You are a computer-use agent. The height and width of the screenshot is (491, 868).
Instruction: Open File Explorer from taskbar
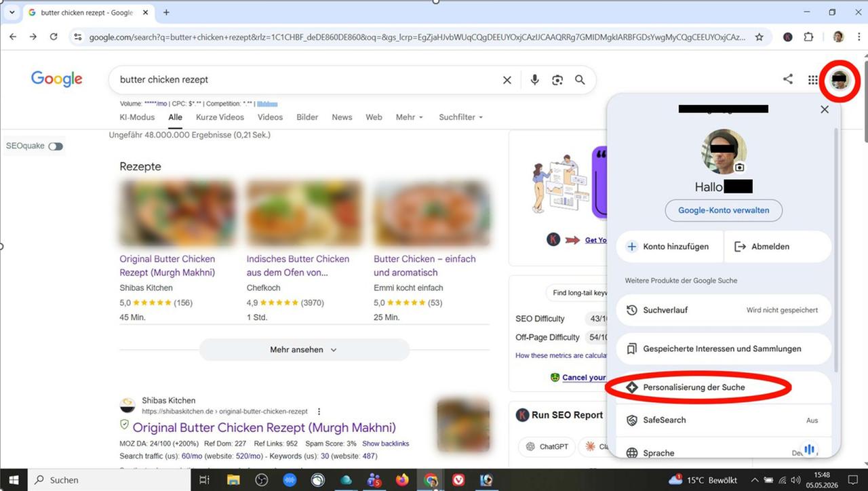(x=233, y=480)
